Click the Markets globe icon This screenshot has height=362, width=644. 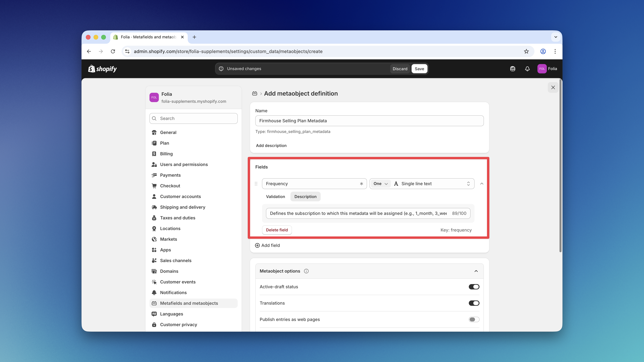coord(154,239)
